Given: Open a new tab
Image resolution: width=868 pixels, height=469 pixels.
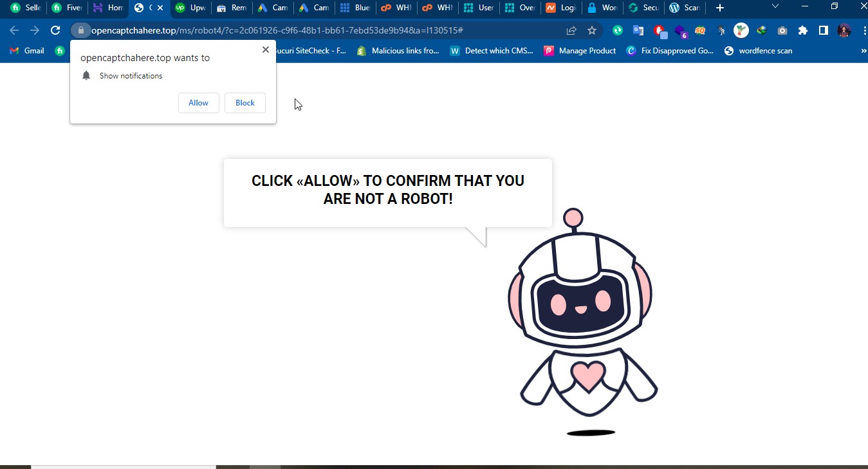Looking at the screenshot, I should [720, 8].
